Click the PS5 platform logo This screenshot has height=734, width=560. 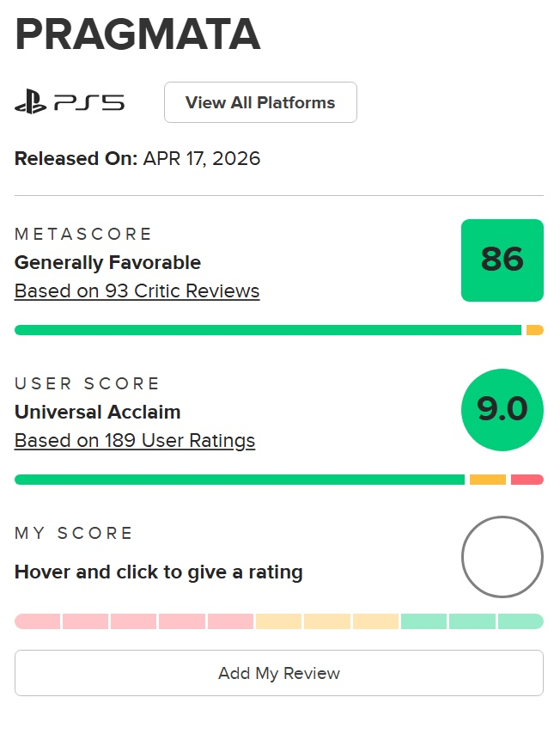click(70, 103)
